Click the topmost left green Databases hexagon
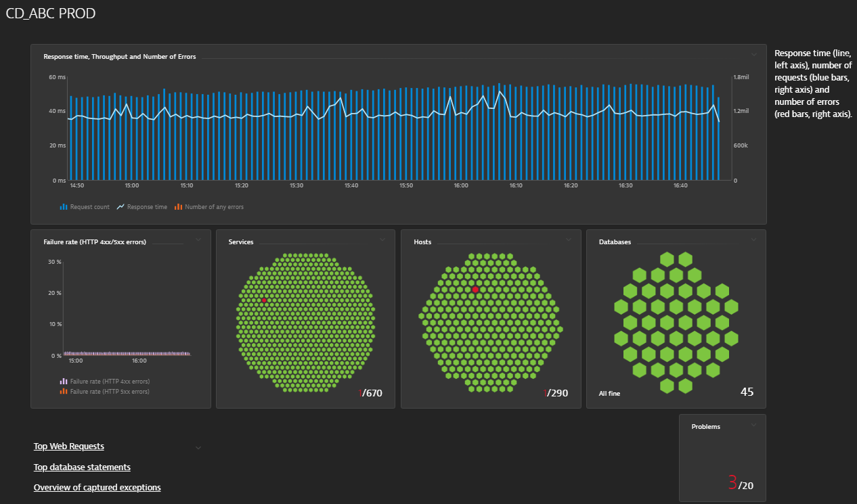857x504 pixels. pos(667,259)
